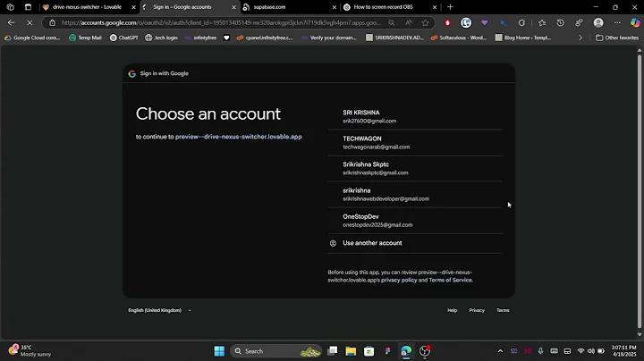The width and height of the screenshot is (644, 361).
Task: Open the purple heart extension
Action: 485,23
